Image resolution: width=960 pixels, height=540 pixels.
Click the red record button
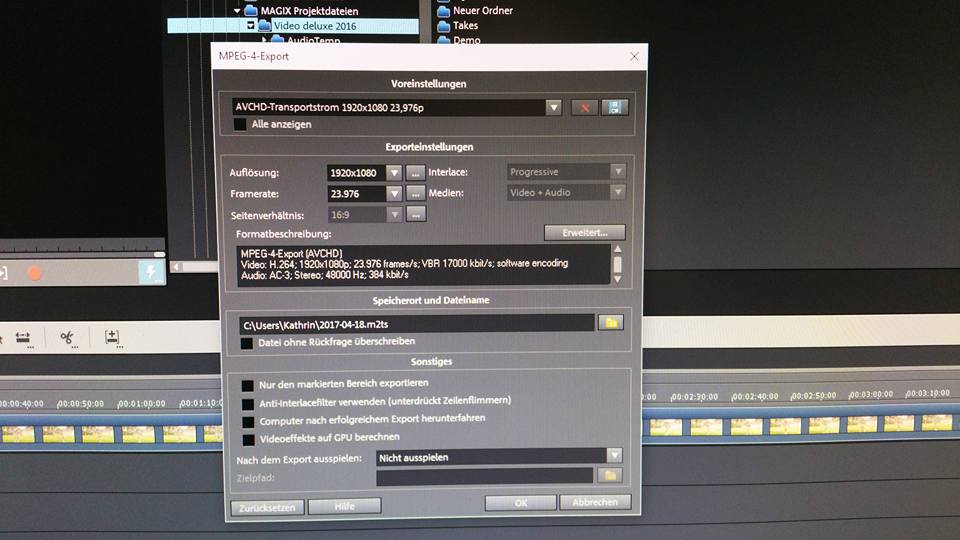[x=35, y=272]
